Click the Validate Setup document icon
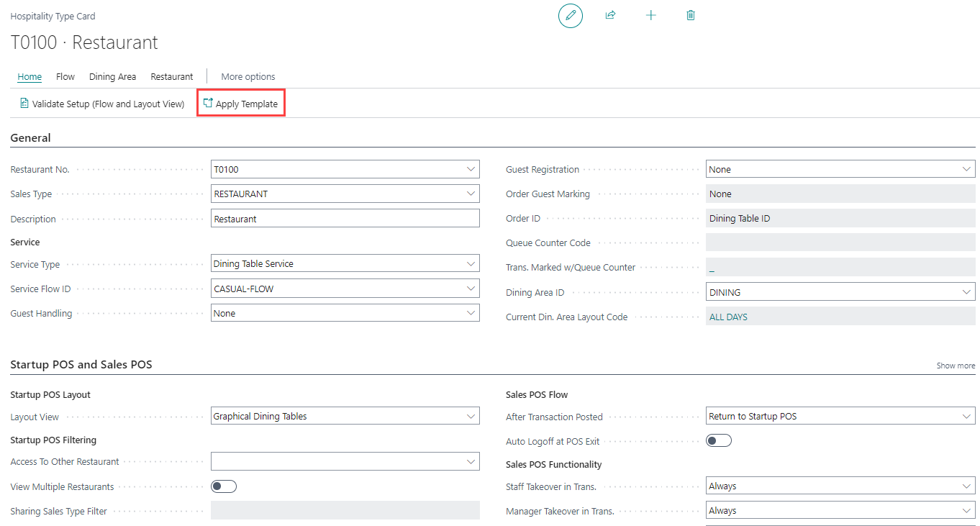980x526 pixels. [24, 104]
